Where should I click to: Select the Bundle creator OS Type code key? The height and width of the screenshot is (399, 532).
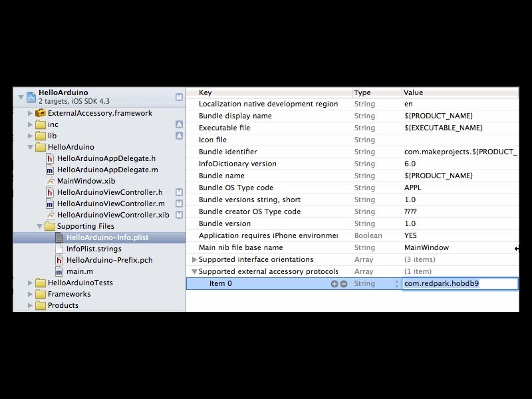[x=249, y=211]
